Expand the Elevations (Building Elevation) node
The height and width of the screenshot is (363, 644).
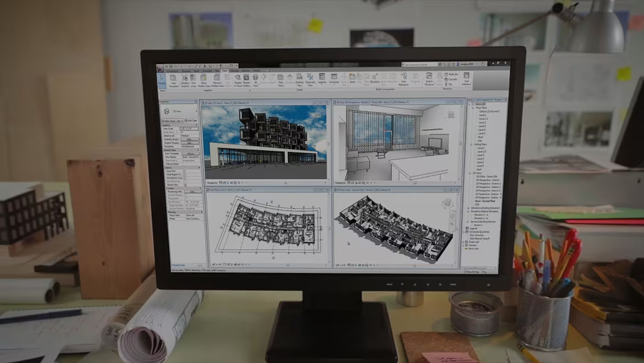(x=467, y=207)
